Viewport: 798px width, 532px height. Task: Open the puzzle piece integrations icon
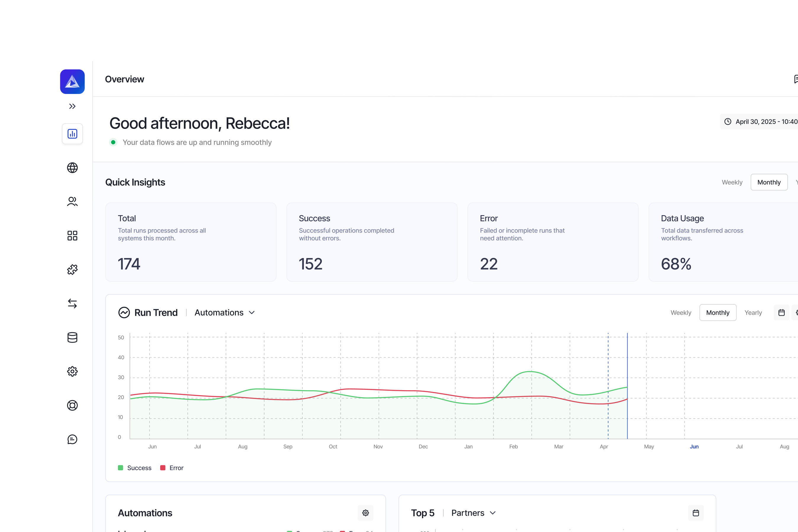click(x=72, y=269)
